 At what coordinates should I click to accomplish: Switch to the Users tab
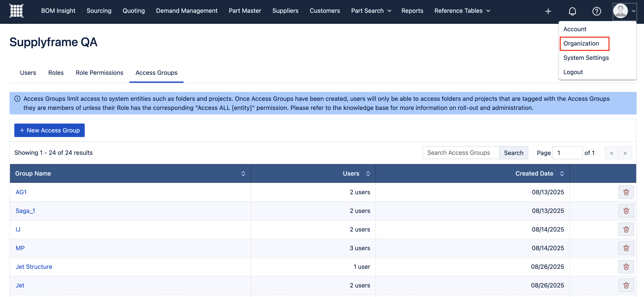coord(28,73)
